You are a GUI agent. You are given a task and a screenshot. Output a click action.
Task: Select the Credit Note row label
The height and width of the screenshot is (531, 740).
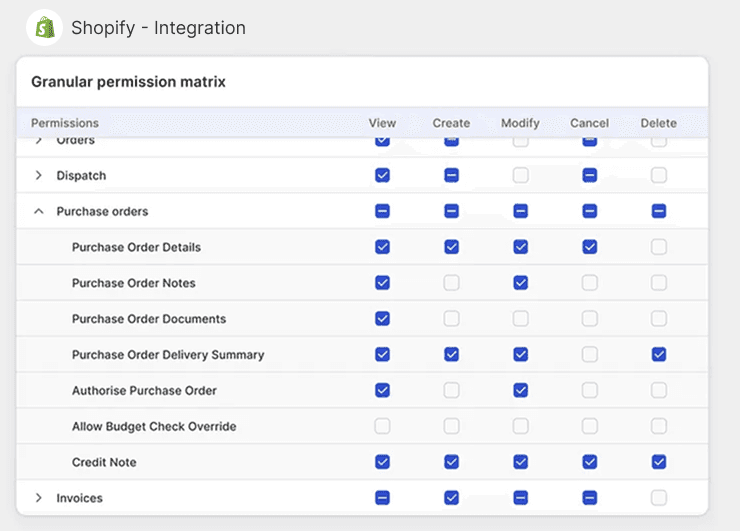[x=104, y=463]
